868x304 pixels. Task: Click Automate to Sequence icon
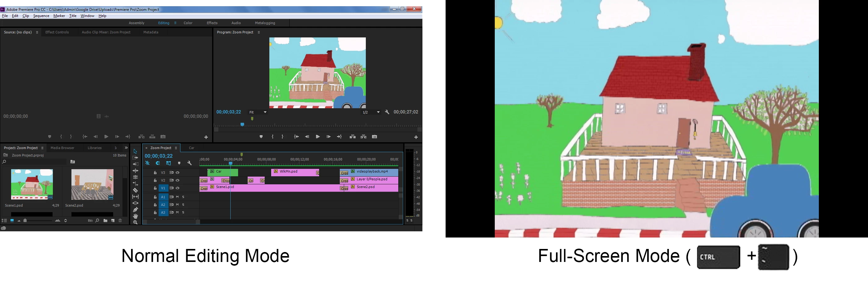click(x=90, y=221)
